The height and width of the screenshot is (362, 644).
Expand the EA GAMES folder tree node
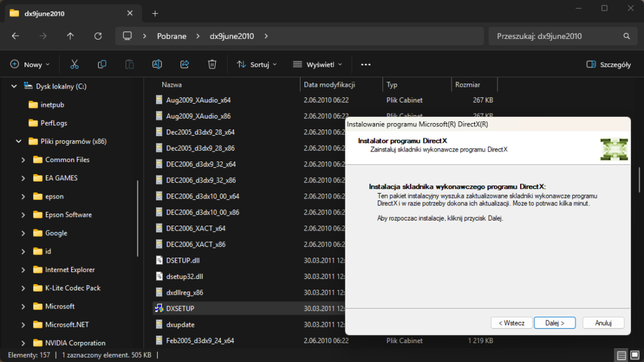(23, 178)
